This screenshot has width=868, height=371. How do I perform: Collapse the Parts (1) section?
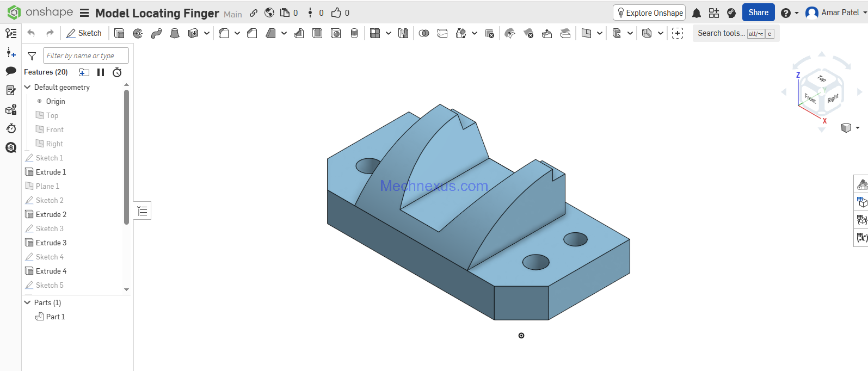28,302
